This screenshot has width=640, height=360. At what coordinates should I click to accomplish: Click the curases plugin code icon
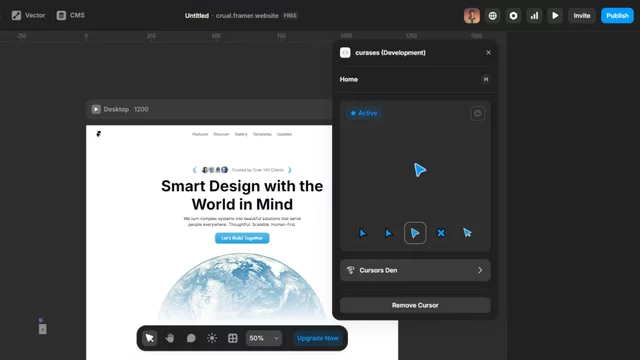tap(345, 53)
